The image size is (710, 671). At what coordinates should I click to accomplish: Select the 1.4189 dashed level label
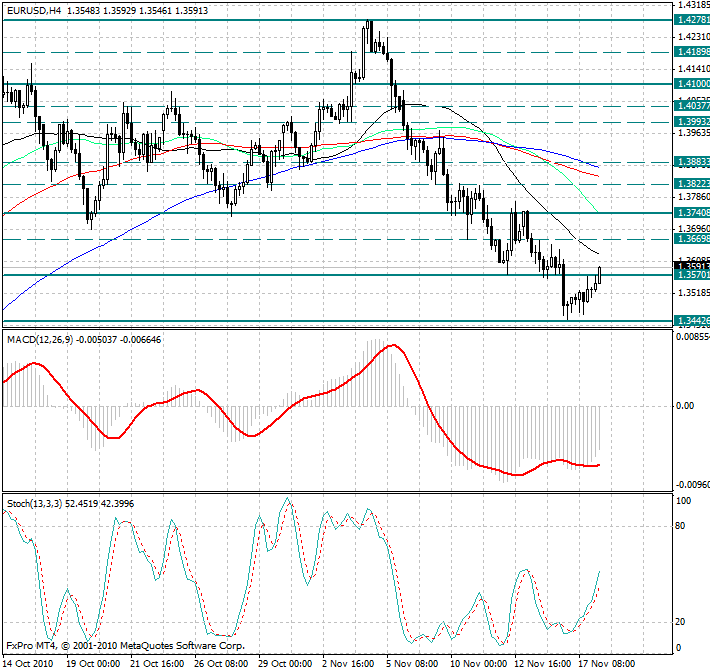691,51
